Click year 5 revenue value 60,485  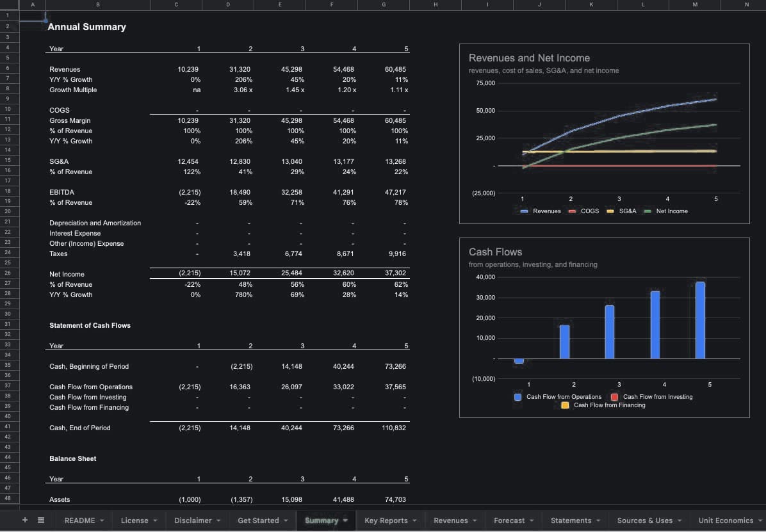click(x=395, y=69)
